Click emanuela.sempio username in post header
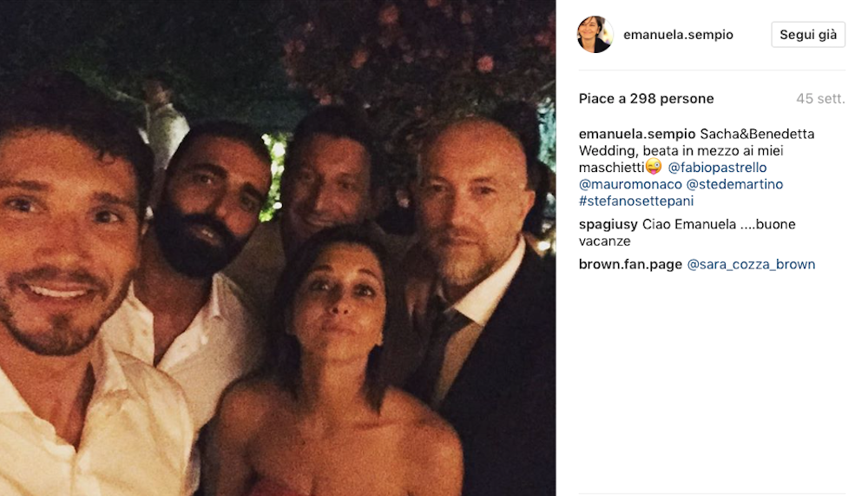Image resolution: width=868 pixels, height=496 pixels. [x=678, y=35]
